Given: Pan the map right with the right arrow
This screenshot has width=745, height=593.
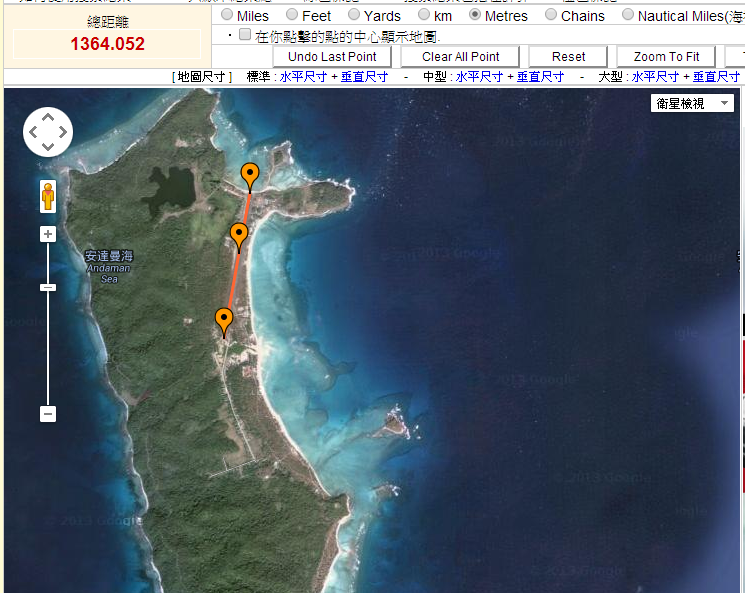Looking at the screenshot, I should tap(63, 133).
